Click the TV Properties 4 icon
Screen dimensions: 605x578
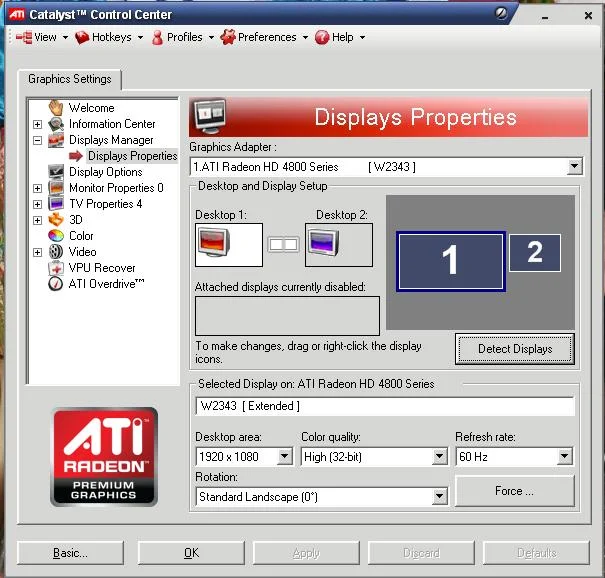click(x=56, y=204)
